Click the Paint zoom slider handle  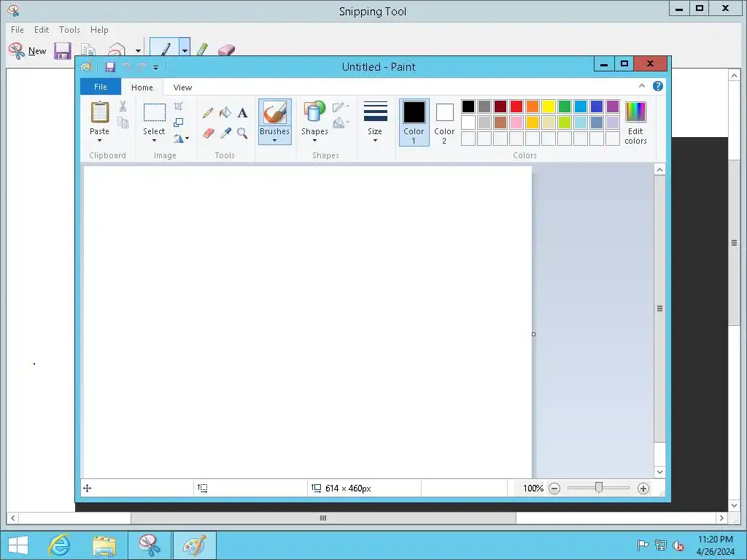tap(599, 488)
